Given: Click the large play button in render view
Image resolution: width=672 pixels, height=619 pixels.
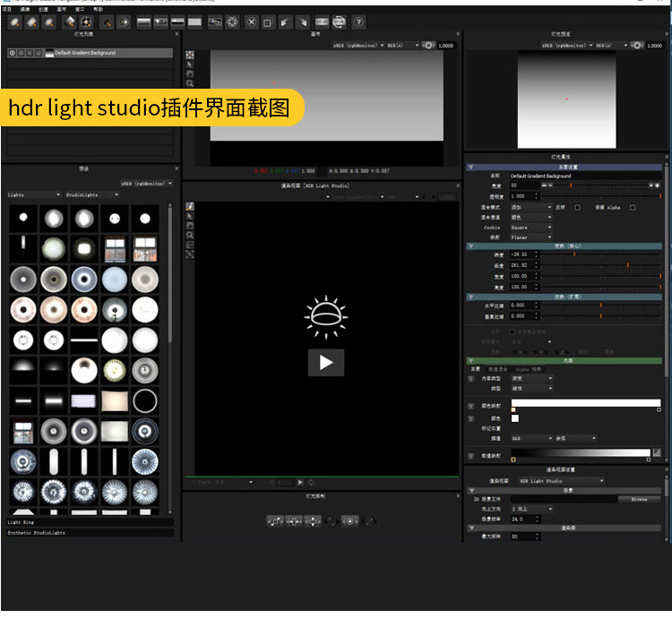Looking at the screenshot, I should click(326, 363).
